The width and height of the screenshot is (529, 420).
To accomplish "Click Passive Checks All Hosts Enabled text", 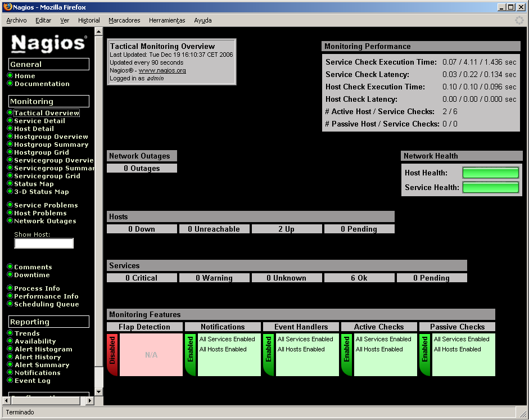I will [x=457, y=349].
